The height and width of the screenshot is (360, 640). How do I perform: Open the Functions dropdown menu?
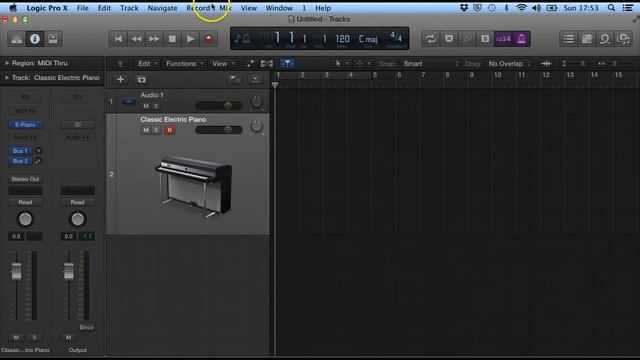tap(184, 64)
